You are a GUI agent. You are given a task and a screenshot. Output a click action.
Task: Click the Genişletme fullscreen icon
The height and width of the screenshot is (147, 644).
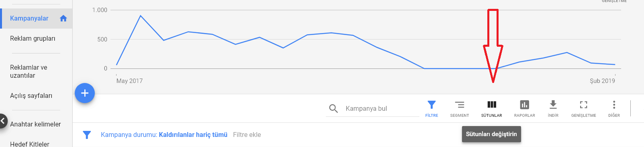[584, 105]
